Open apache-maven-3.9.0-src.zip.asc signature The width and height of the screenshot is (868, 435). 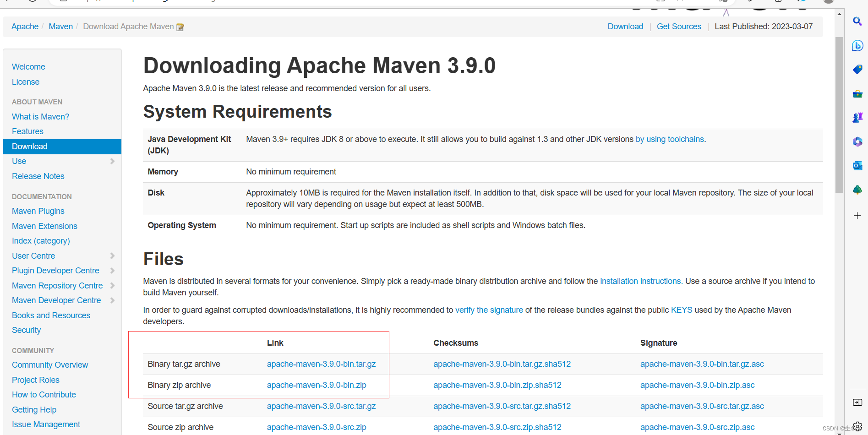pos(697,427)
